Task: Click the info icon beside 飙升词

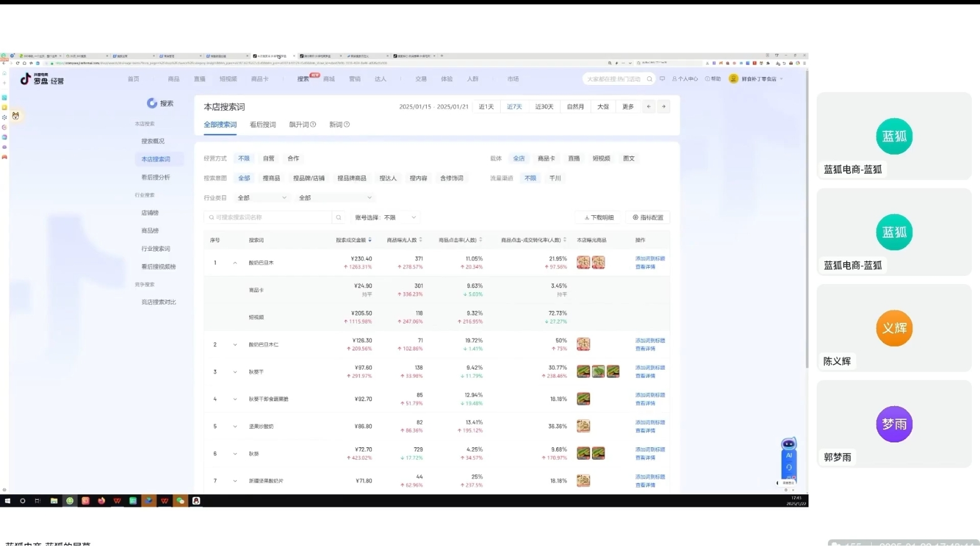Action: (313, 125)
